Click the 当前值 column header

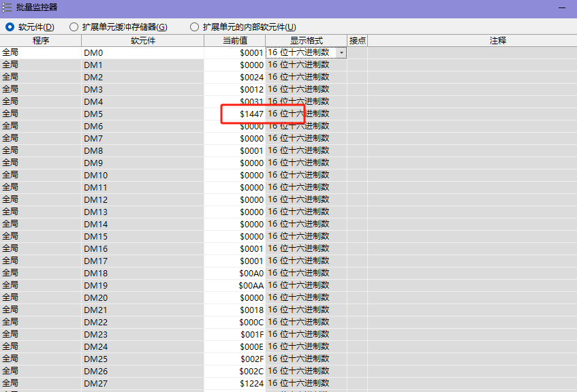[x=234, y=41]
